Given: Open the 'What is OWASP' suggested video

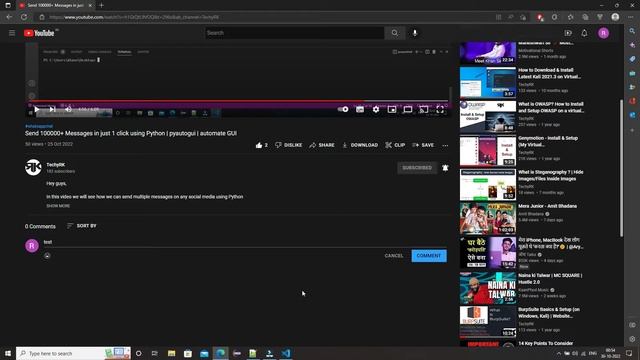Looking at the screenshot, I should (x=551, y=107).
